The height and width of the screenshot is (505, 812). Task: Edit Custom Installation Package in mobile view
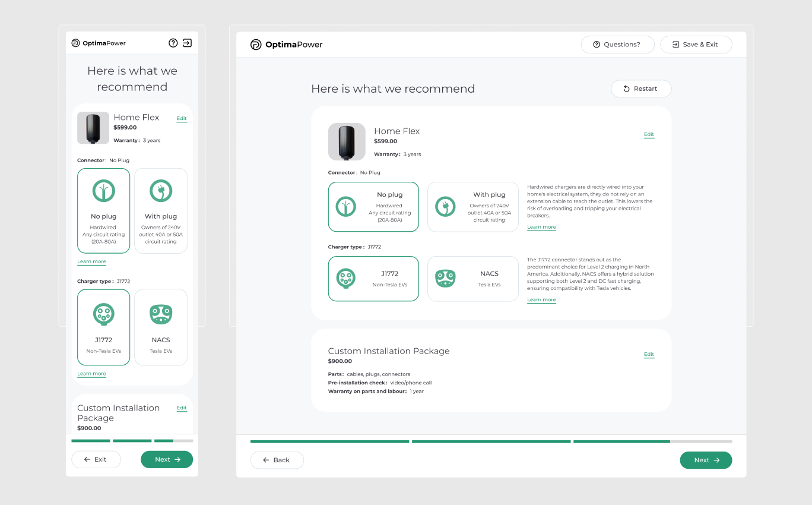[x=182, y=408]
